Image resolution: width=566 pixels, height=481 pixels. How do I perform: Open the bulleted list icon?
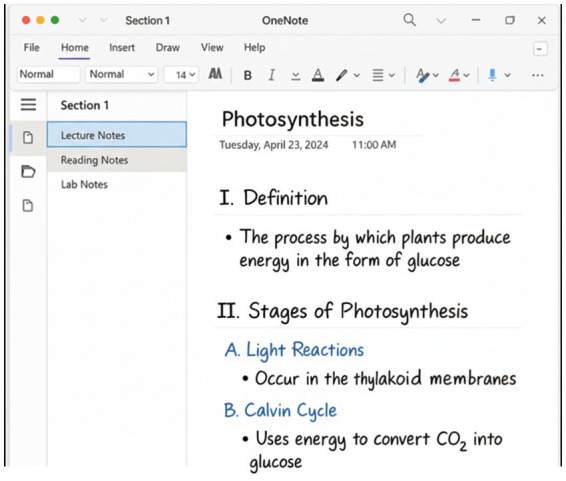click(378, 75)
